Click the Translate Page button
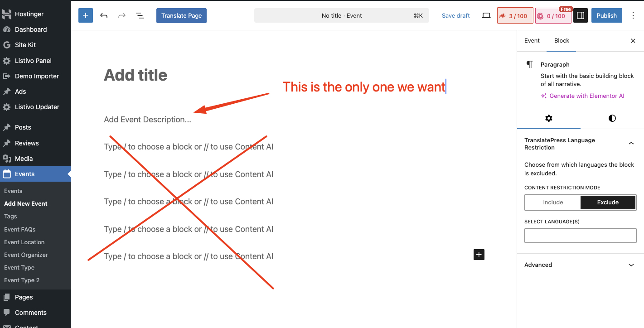Viewport: 644px width, 328px height. click(181, 15)
